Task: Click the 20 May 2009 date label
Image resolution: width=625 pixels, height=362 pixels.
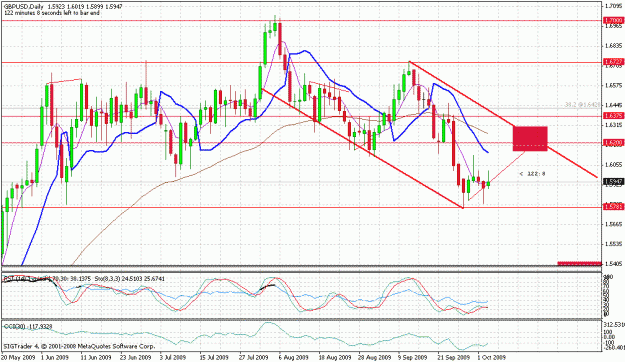Action: coord(18,357)
